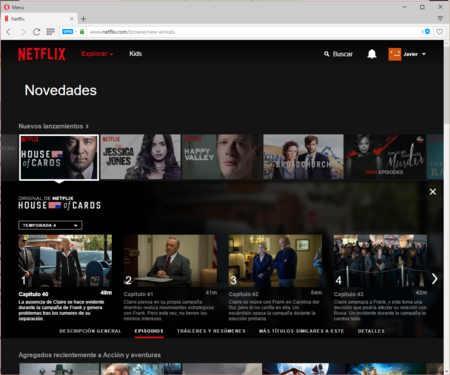Switch to Detalles tab
This screenshot has width=450, height=375.
371,331
